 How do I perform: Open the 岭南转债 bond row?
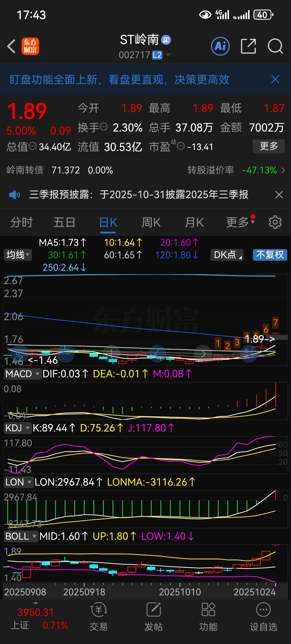pyautogui.click(x=60, y=170)
